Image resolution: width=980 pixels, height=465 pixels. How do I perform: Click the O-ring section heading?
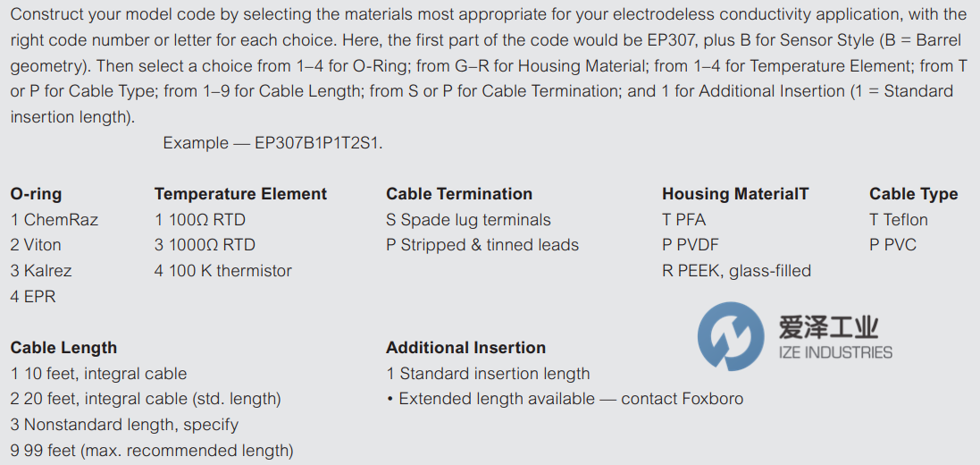click(x=36, y=194)
